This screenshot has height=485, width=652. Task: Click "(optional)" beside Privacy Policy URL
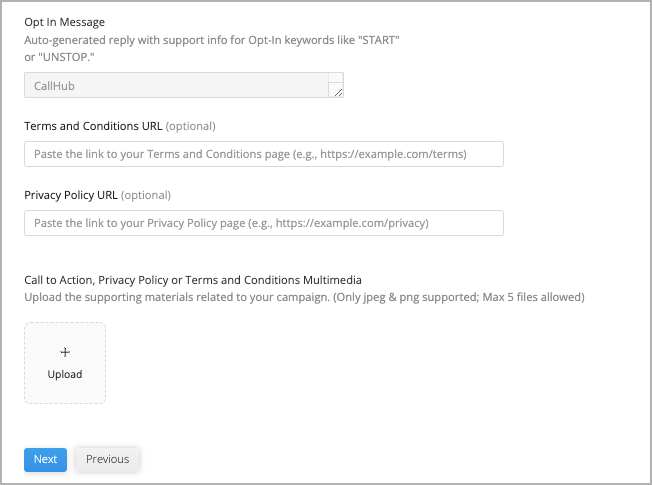coord(146,195)
